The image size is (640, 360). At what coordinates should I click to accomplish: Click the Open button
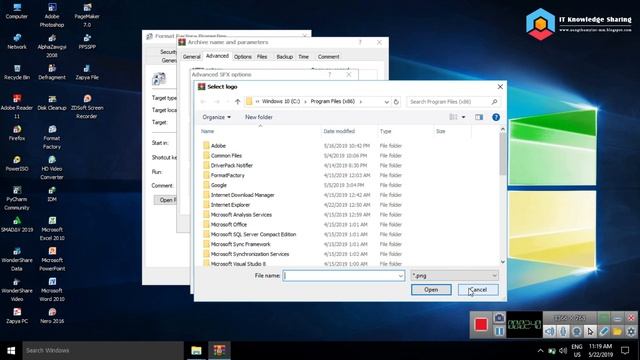pos(431,290)
